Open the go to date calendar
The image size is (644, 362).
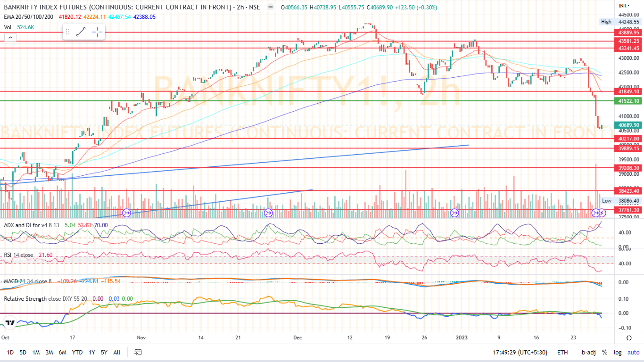coord(138,352)
